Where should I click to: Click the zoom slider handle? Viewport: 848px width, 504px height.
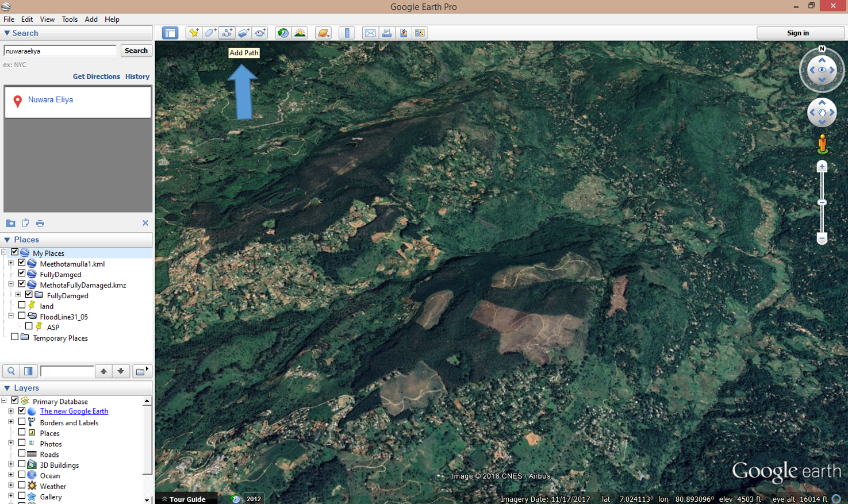[822, 202]
